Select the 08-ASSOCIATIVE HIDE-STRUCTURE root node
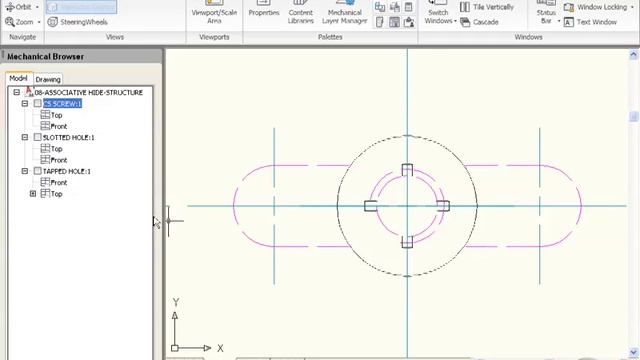 [x=89, y=93]
